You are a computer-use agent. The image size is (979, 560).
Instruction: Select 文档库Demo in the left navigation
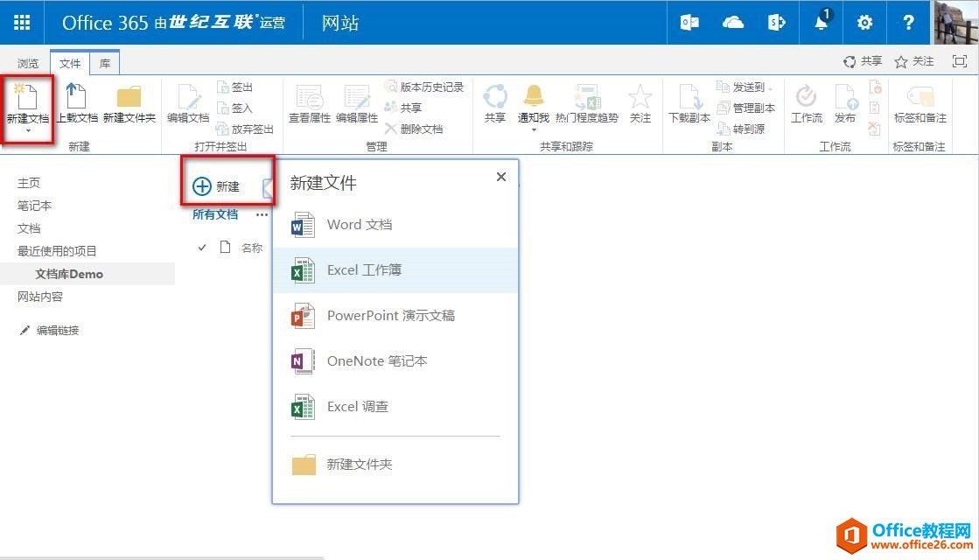tap(69, 274)
